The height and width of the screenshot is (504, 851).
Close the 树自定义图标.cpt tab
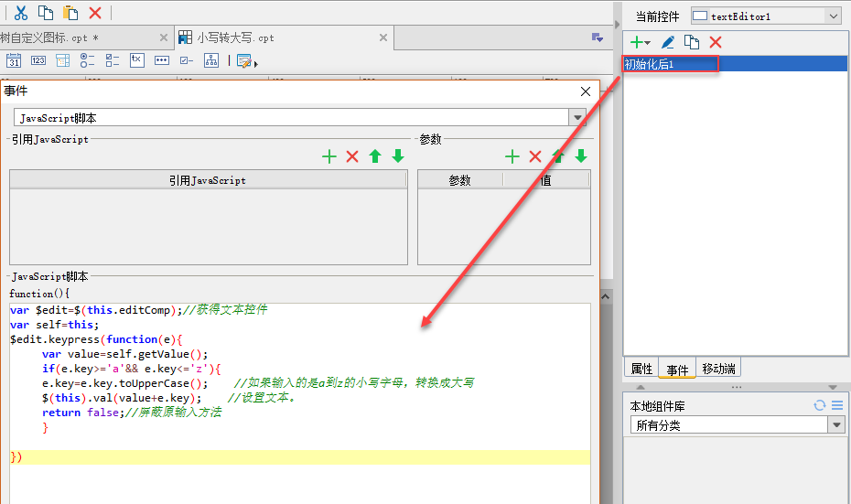[164, 38]
